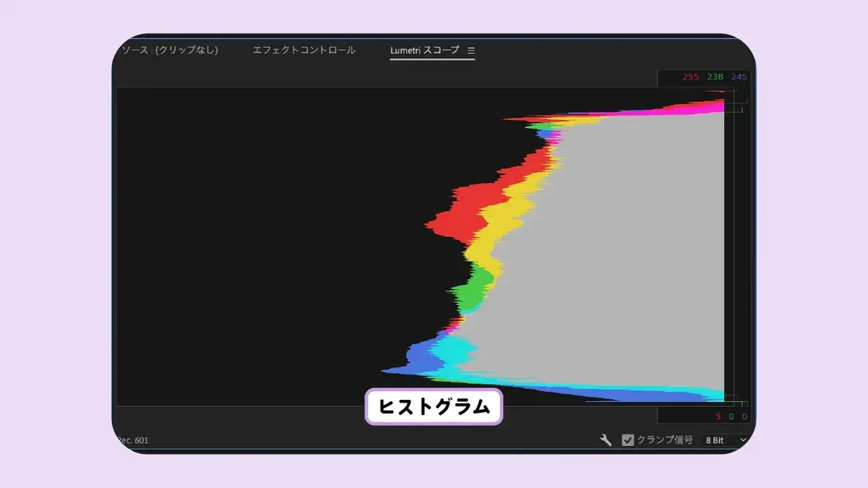Click the Rec. 601 color space label
The image size is (868, 488).
(x=134, y=440)
